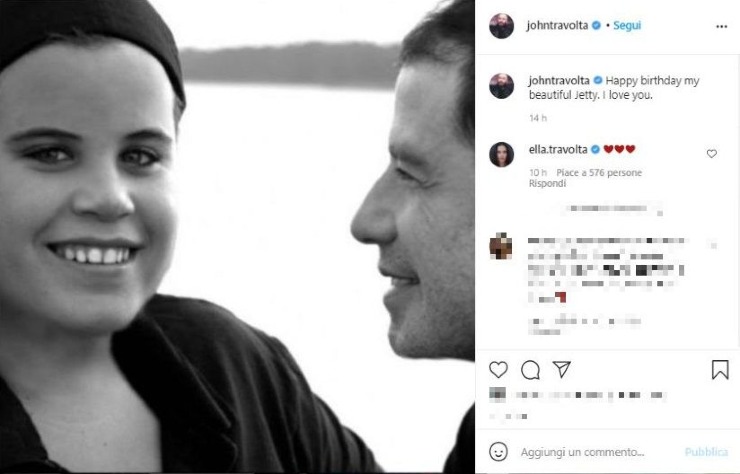Like the post with the heart icon
Viewport: 740px width, 474px height.
coord(498,370)
